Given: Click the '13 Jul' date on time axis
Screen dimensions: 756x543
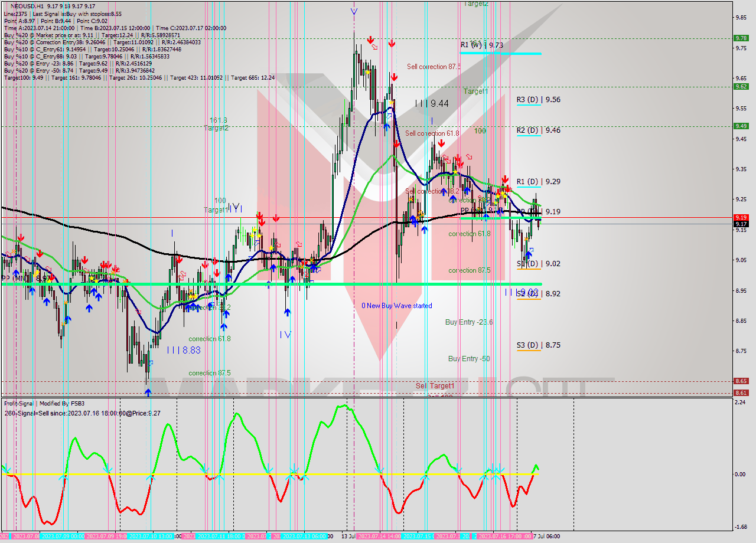Looking at the screenshot, I should [x=347, y=536].
